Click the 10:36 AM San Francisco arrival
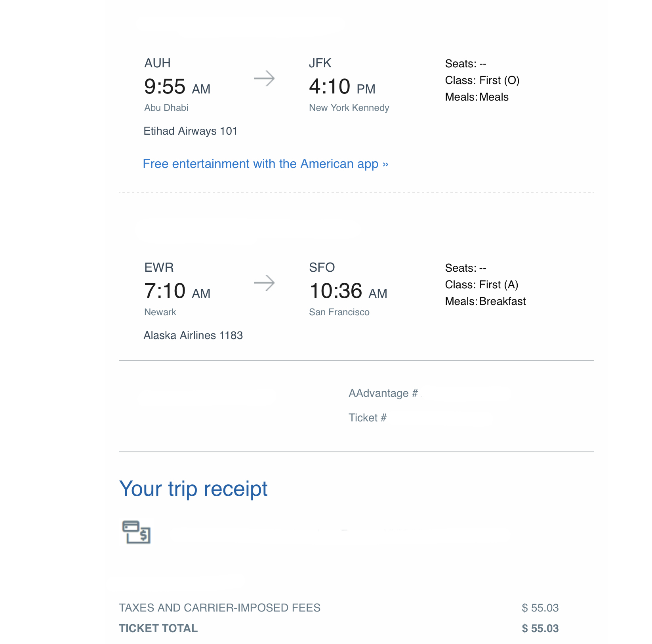The width and height of the screenshot is (652, 644). click(x=348, y=291)
